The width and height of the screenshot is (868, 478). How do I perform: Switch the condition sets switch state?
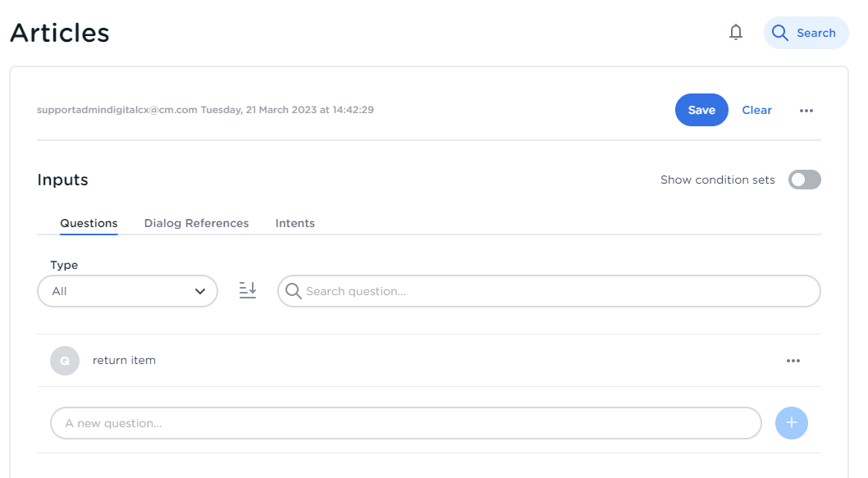(x=805, y=180)
